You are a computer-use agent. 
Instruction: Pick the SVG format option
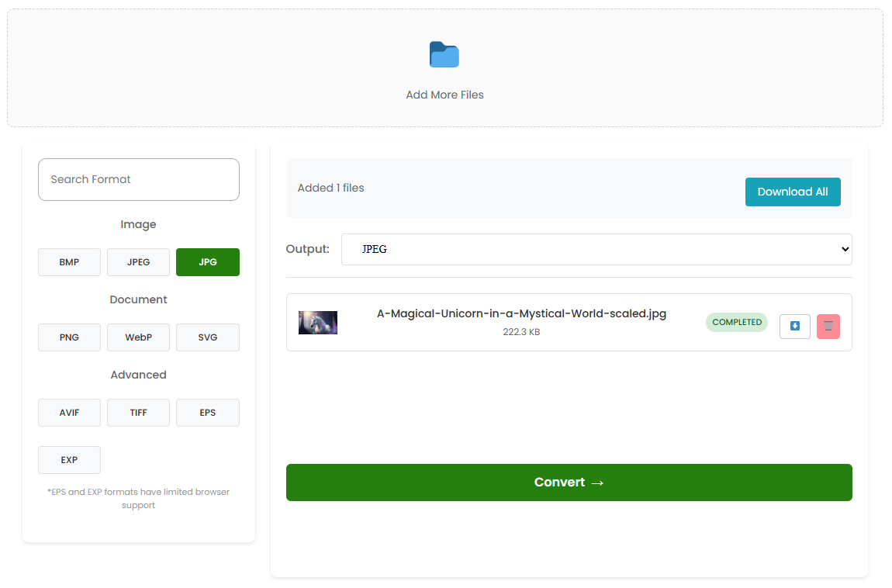coord(207,337)
